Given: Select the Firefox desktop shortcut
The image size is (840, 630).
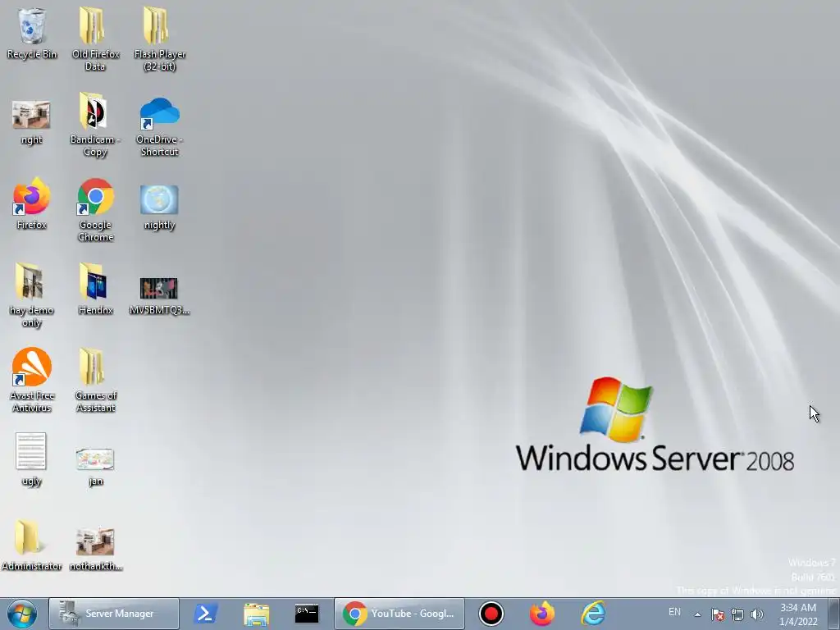Looking at the screenshot, I should click(x=32, y=203).
